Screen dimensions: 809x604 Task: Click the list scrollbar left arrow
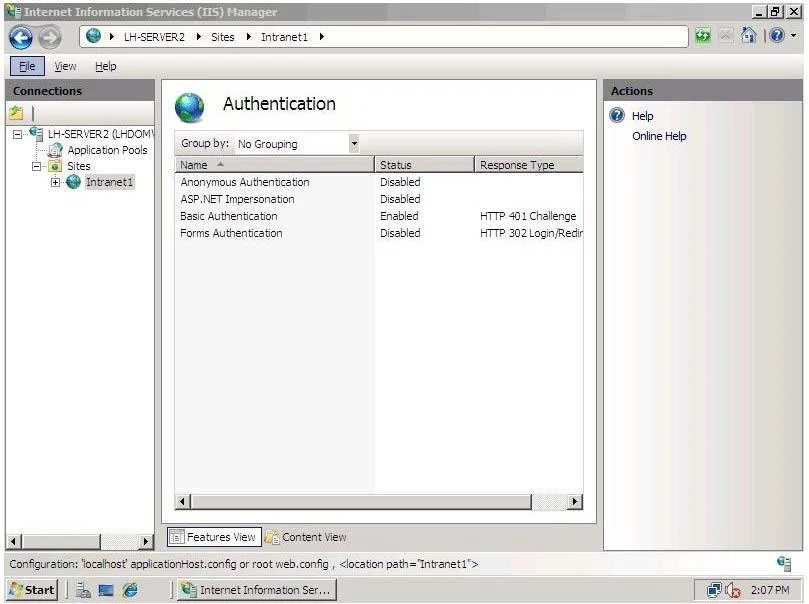tap(182, 501)
